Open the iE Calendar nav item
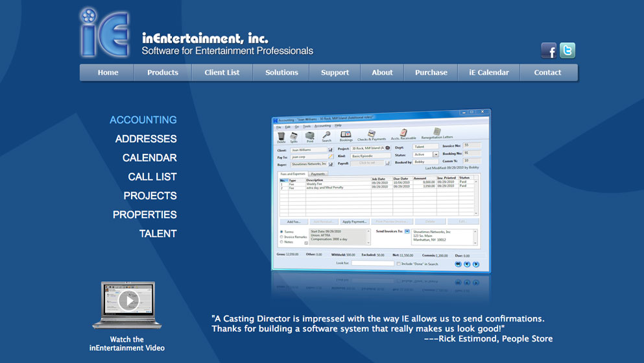This screenshot has width=644, height=363. click(489, 72)
